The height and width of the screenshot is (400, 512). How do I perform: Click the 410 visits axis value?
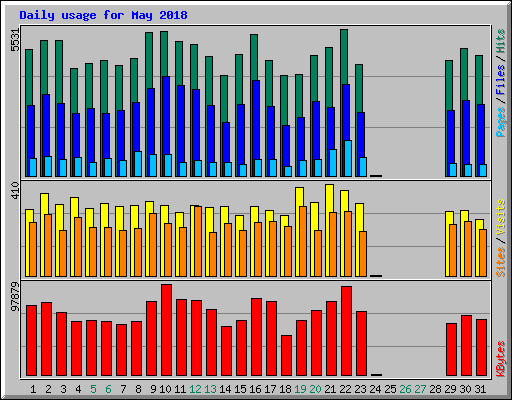(15, 190)
